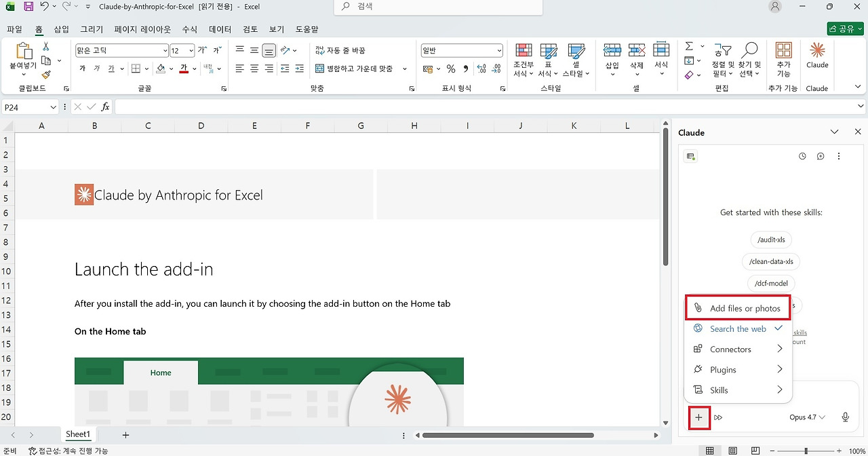
Task: Click the percent style icon
Action: pyautogui.click(x=450, y=69)
